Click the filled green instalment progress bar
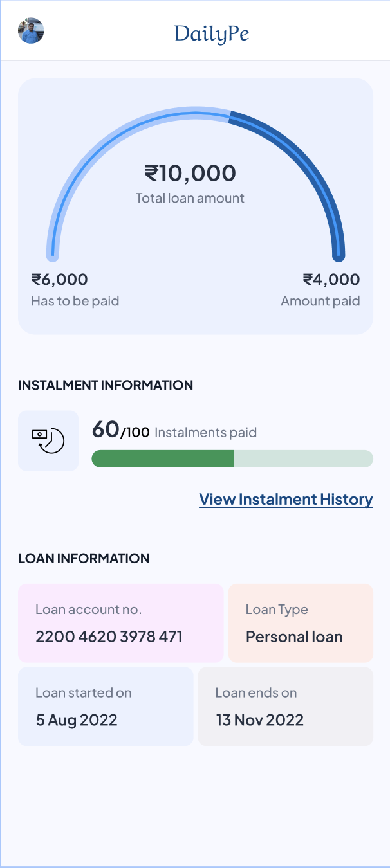390x868 pixels. tap(162, 458)
